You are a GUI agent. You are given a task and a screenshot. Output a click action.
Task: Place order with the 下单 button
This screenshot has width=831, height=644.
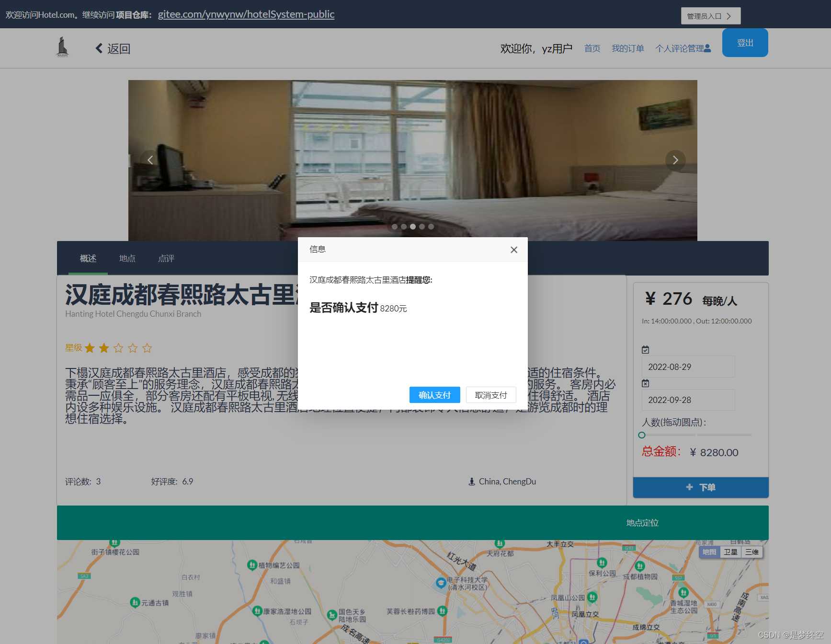tap(701, 487)
